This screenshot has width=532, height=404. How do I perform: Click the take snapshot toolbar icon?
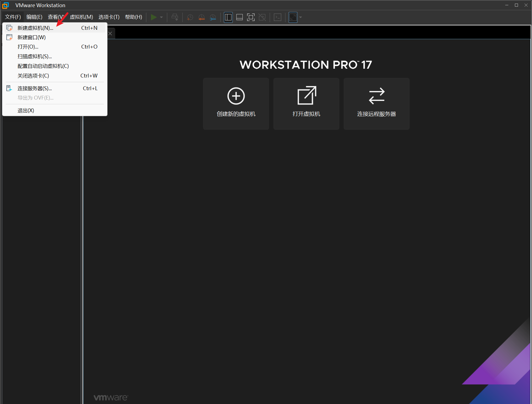tap(190, 17)
